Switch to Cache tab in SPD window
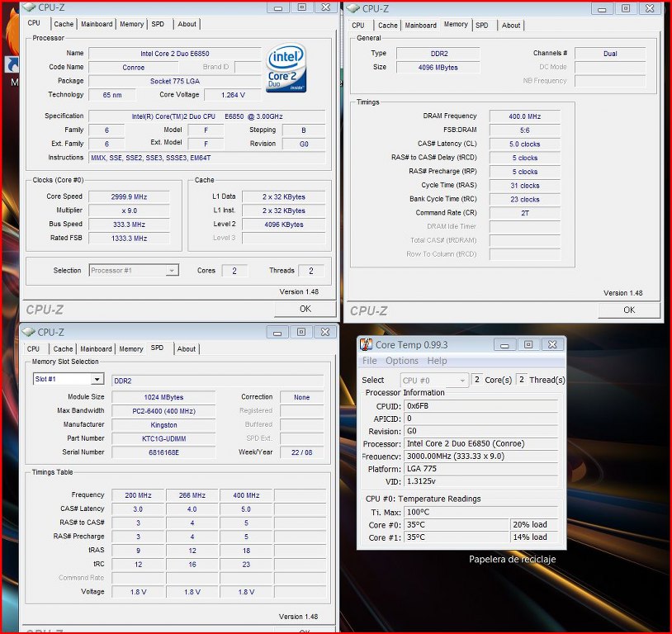Screen dimensions: 672x634 click(64, 348)
